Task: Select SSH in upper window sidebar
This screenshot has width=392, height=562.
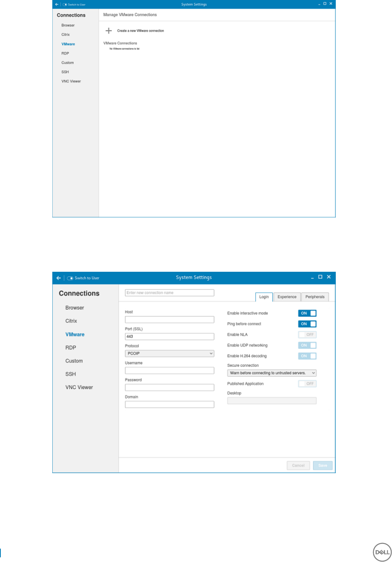Action: tap(65, 72)
